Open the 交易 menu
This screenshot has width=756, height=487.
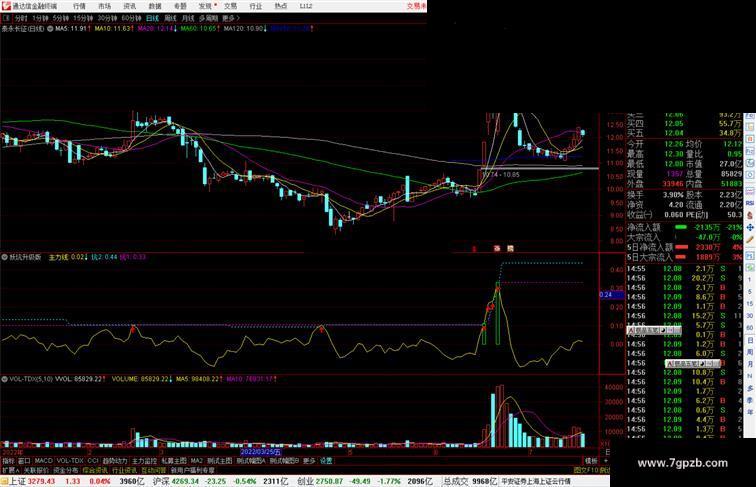[230, 6]
